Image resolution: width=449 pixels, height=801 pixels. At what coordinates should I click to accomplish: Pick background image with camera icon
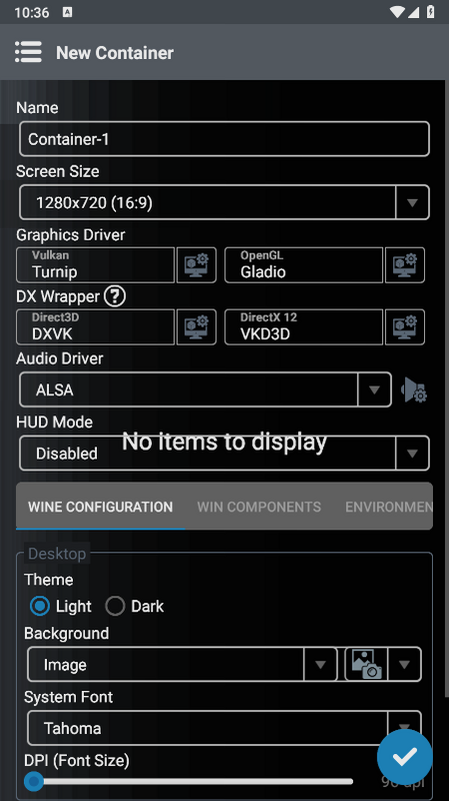pyautogui.click(x=366, y=664)
